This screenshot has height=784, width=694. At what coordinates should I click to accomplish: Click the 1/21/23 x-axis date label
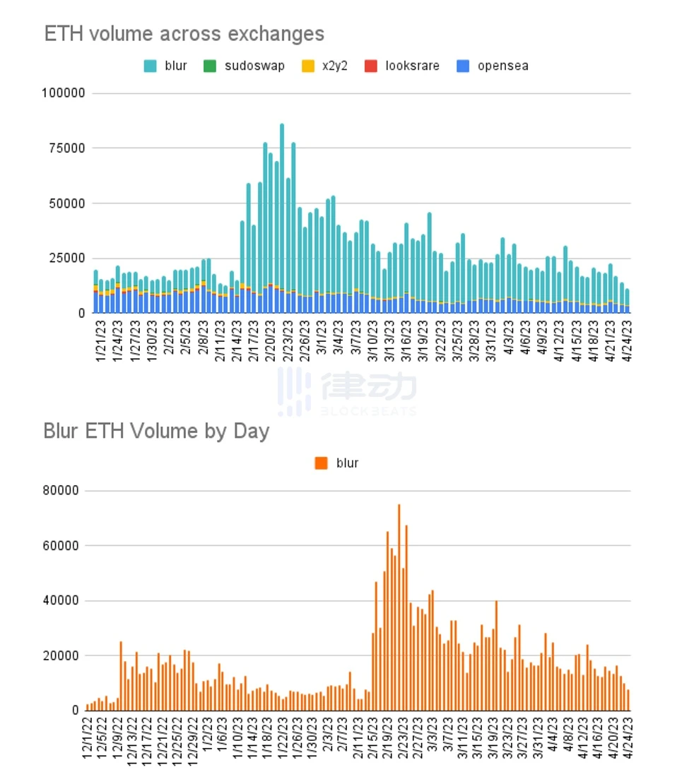(x=100, y=341)
